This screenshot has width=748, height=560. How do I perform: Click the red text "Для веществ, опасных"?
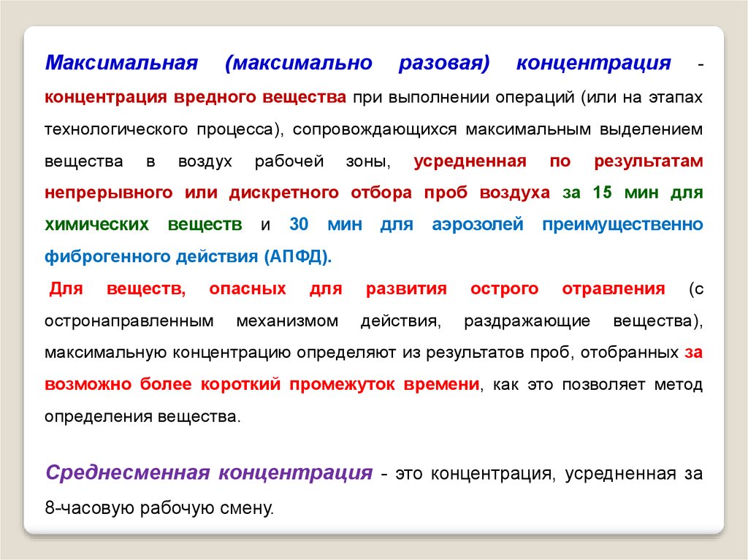pos(167,288)
